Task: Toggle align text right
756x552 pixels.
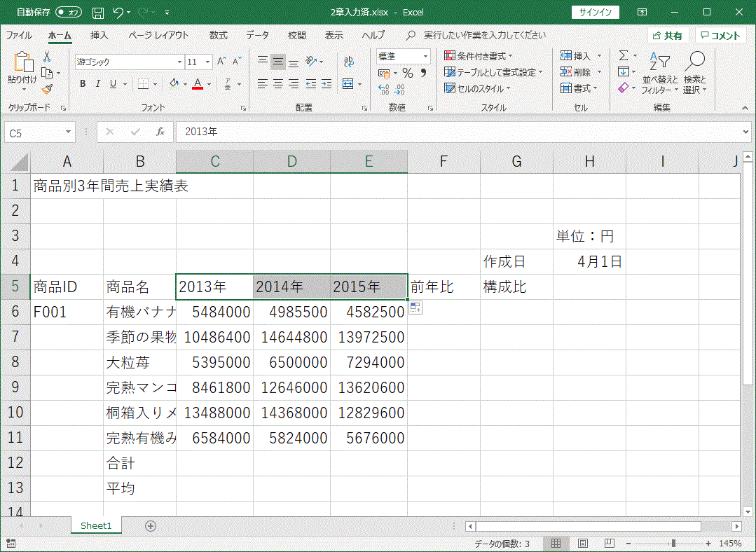Action: pyautogui.click(x=294, y=84)
